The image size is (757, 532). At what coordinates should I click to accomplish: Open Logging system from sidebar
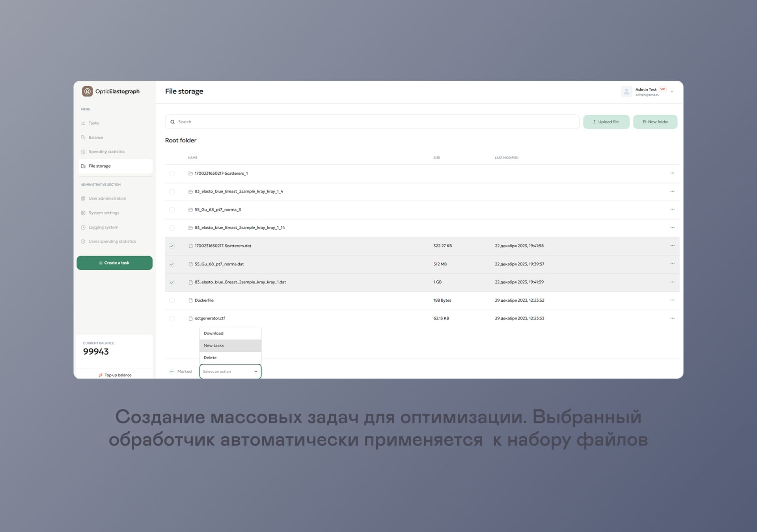[103, 227]
